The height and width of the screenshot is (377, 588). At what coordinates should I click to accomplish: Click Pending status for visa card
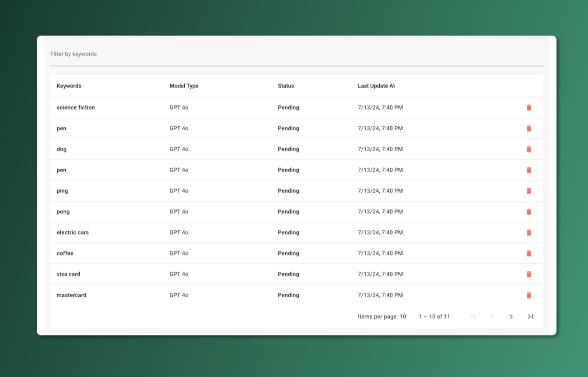[288, 274]
